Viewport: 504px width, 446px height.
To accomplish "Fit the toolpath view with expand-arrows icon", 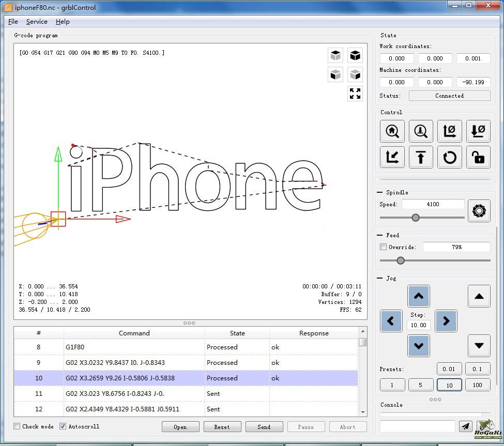I will pyautogui.click(x=355, y=94).
